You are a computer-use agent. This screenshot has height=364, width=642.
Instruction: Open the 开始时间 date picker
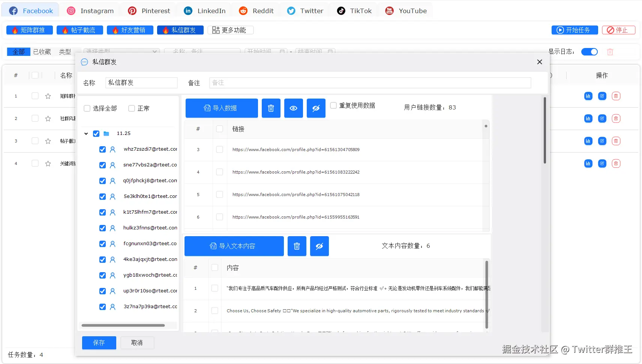pyautogui.click(x=265, y=51)
